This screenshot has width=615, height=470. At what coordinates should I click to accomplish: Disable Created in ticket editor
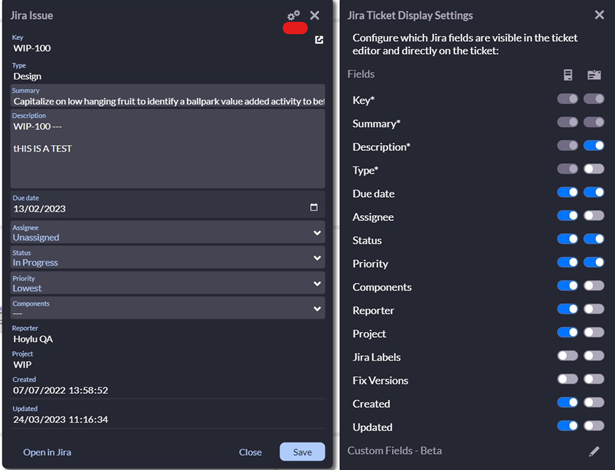(x=567, y=403)
